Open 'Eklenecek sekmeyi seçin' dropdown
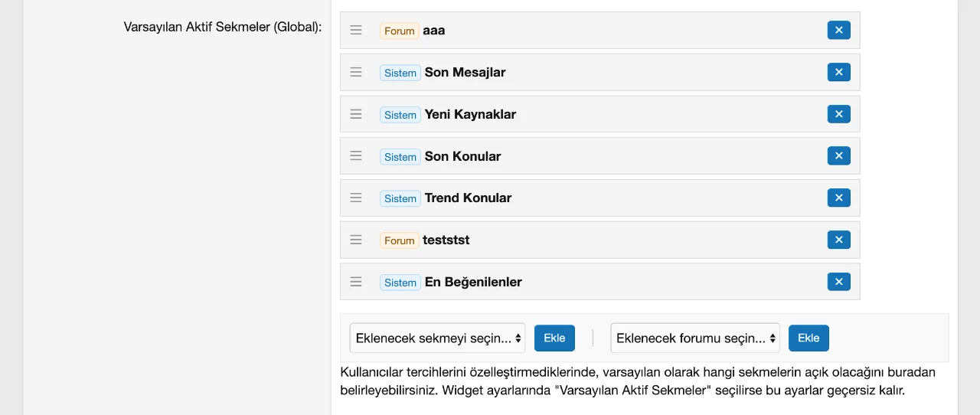 437,338
